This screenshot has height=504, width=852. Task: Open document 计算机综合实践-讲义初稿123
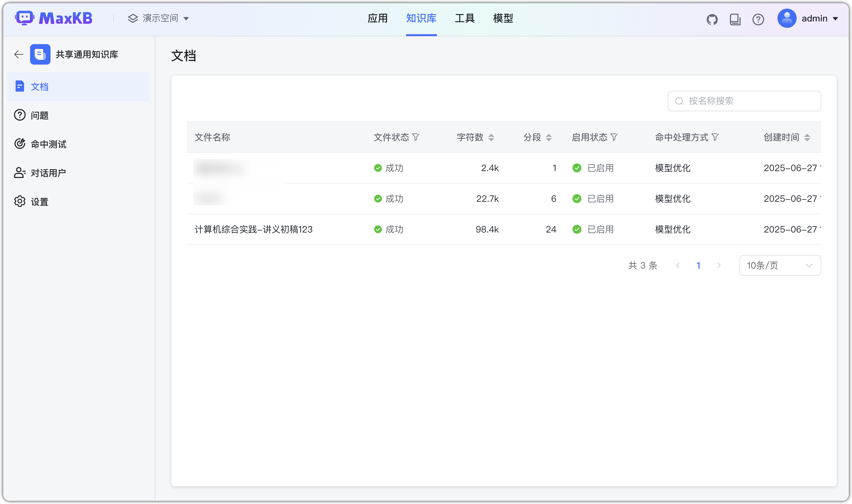point(253,229)
